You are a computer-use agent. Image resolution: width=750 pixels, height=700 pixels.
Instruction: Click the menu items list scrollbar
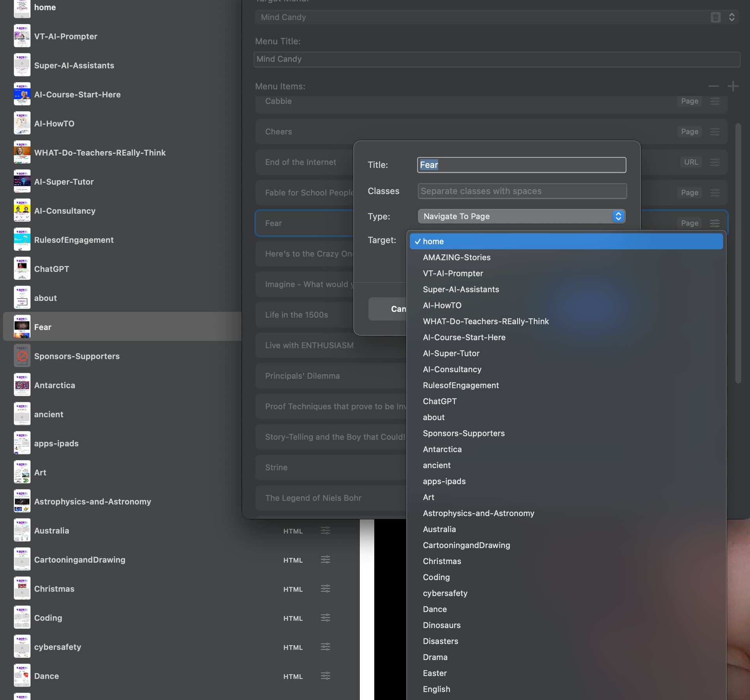coord(737,253)
